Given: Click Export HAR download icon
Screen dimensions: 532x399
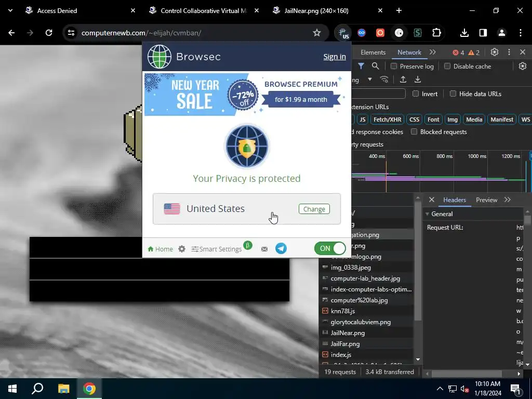Looking at the screenshot, I should [418, 79].
